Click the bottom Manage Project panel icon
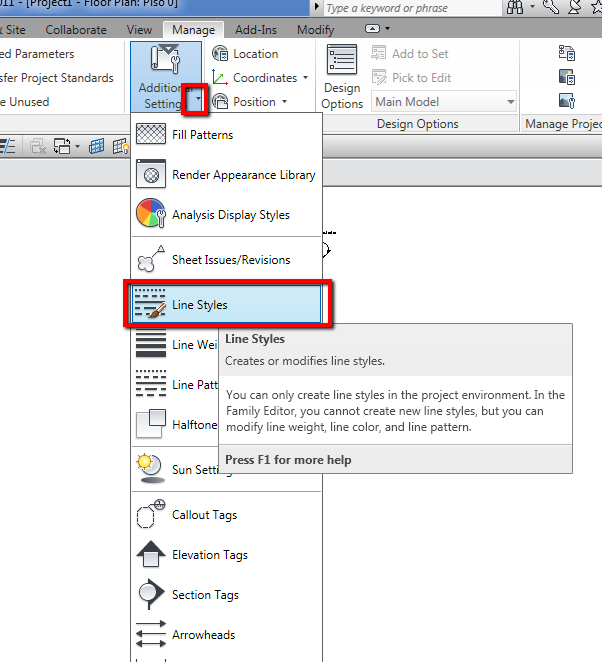This screenshot has width=602, height=662. point(567,101)
